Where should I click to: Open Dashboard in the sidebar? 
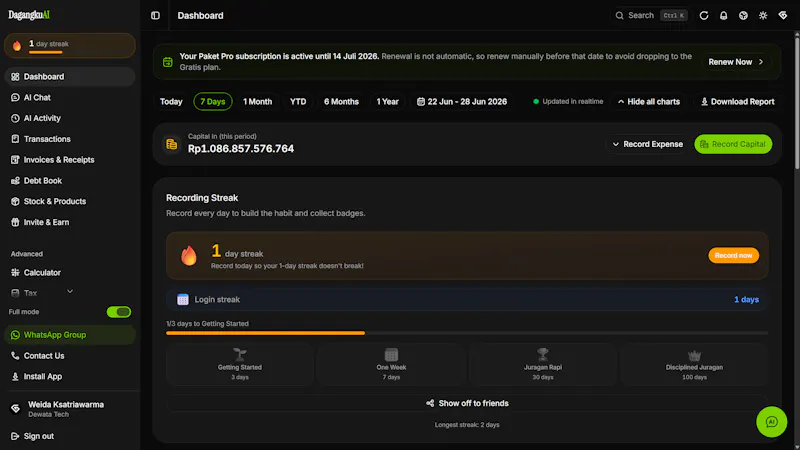point(70,77)
